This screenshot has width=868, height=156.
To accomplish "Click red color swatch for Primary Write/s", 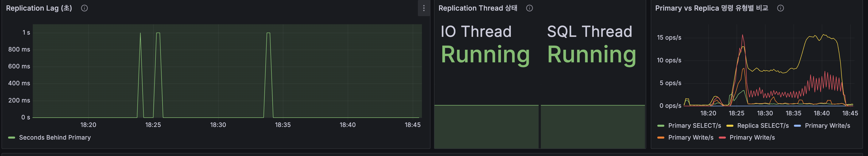I will coord(722,138).
